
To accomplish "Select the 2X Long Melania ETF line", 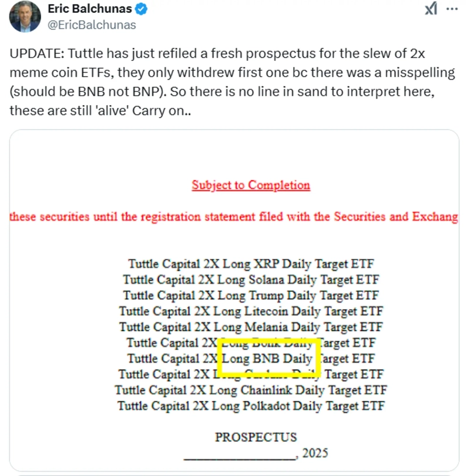I will pyautogui.click(x=251, y=327).
